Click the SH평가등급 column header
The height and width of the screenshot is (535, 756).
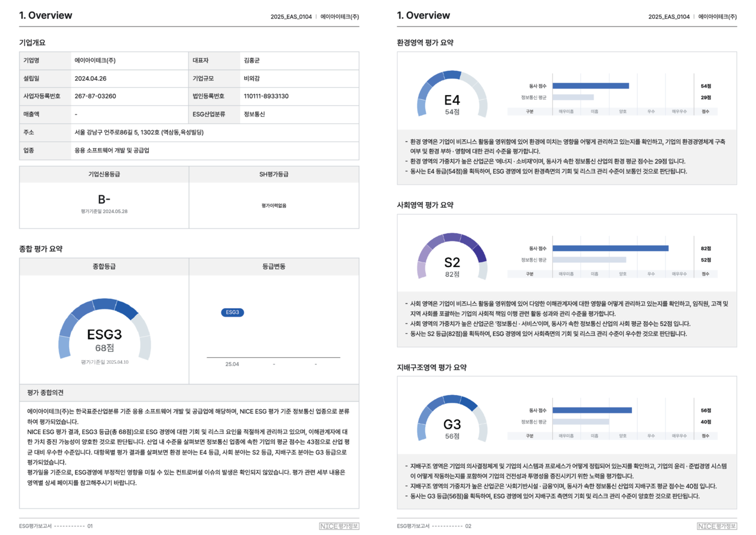[x=274, y=174]
